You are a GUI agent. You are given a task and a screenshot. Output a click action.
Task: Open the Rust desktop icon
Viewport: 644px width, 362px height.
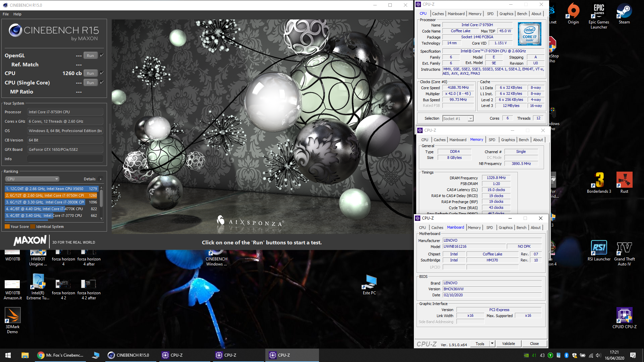pyautogui.click(x=624, y=183)
